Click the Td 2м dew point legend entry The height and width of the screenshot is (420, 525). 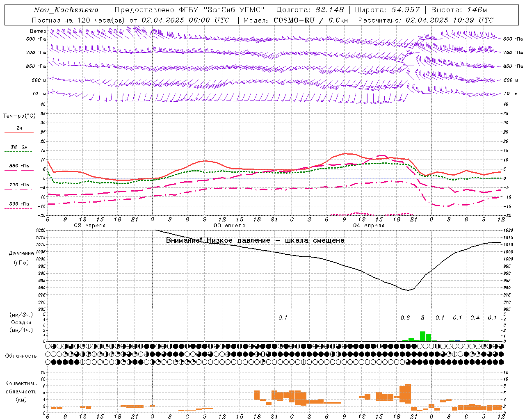(19, 147)
